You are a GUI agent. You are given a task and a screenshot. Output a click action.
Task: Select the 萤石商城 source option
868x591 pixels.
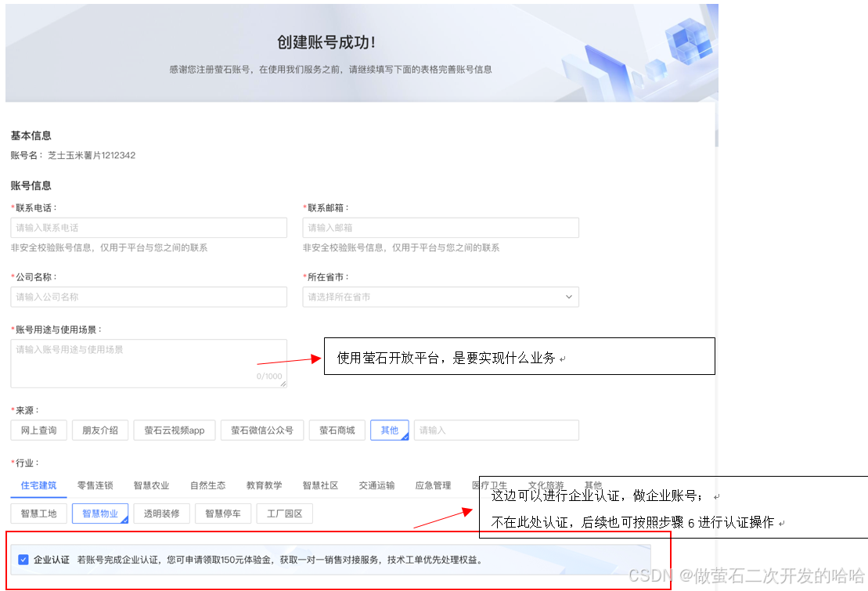337,431
